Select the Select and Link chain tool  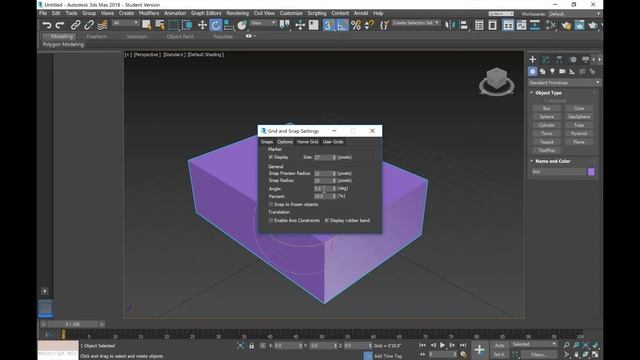pos(76,25)
